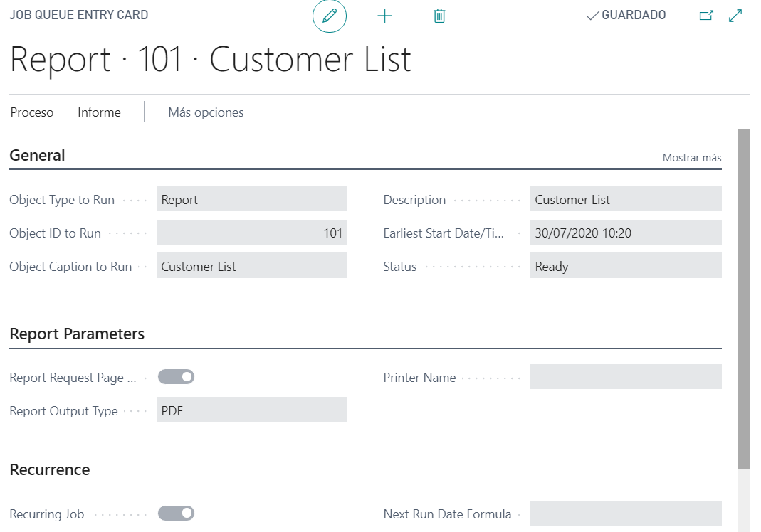Click Más opciones to show more actions
The image size is (761, 532).
click(206, 112)
